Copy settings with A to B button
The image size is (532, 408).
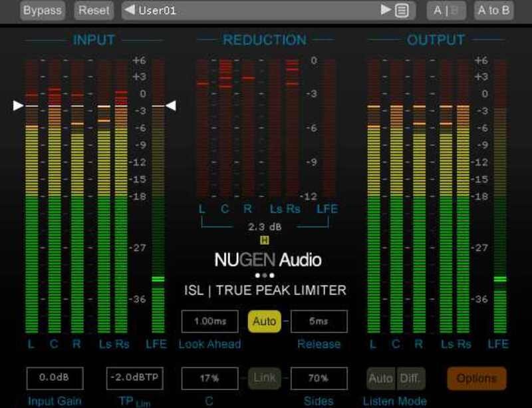[494, 10]
